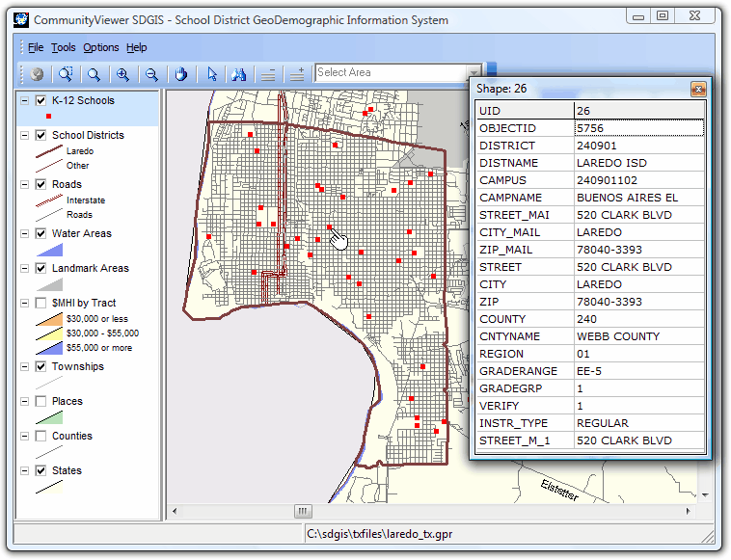The width and height of the screenshot is (731, 560).
Task: Enable the $MHI by Tract layer
Action: coord(41,303)
